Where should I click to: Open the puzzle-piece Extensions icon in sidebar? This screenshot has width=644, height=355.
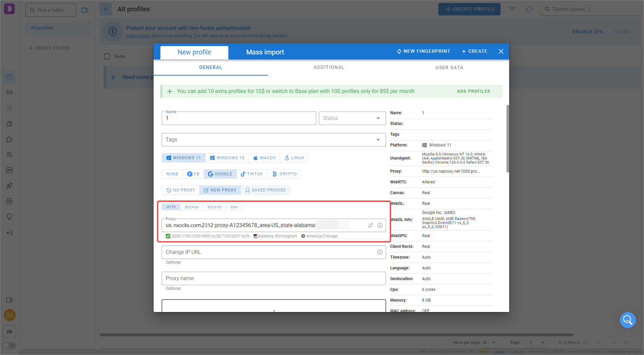(x=9, y=139)
